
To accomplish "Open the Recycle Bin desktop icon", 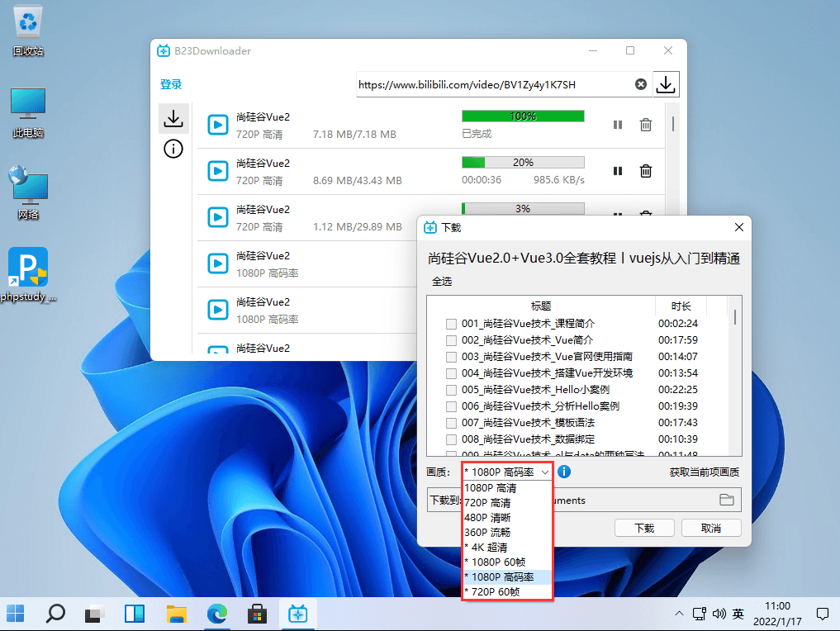I will click(x=28, y=31).
